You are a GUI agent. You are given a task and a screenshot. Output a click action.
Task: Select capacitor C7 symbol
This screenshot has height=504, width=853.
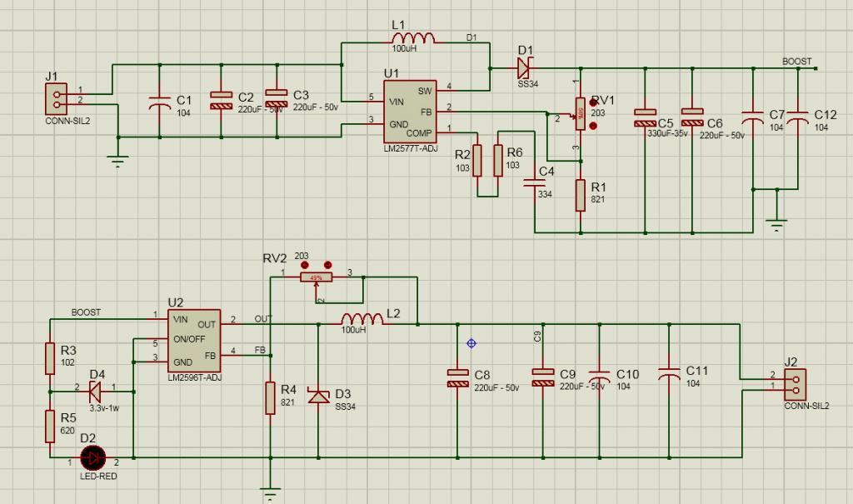753,117
